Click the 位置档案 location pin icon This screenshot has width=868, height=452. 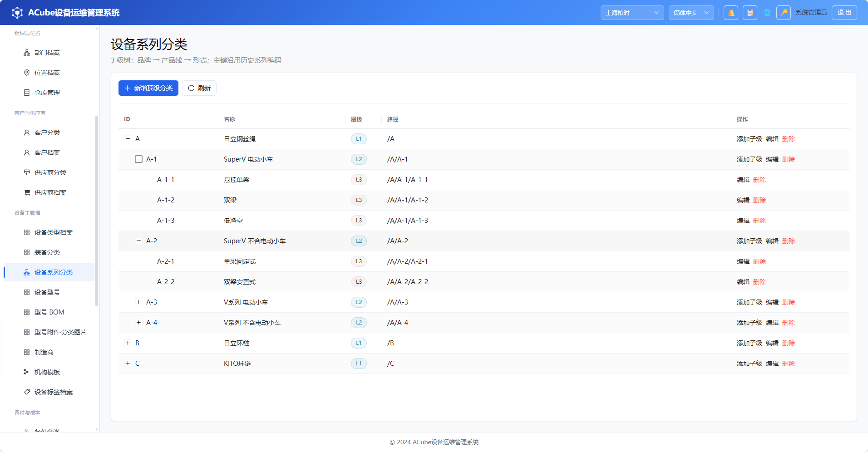(27, 73)
